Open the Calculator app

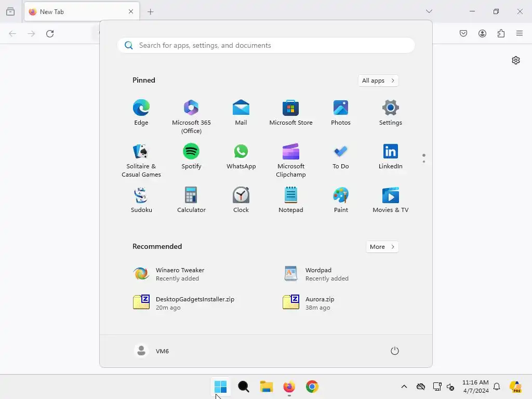[191, 200]
